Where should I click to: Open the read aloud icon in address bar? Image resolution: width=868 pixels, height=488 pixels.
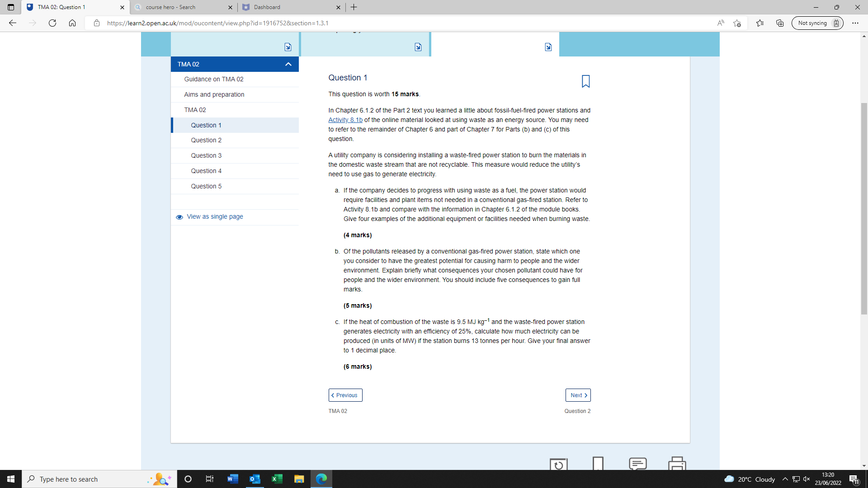pyautogui.click(x=720, y=23)
